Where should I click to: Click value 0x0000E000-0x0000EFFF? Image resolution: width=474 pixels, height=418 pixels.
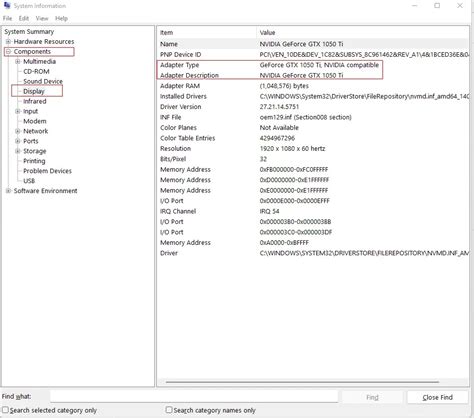[x=295, y=201]
